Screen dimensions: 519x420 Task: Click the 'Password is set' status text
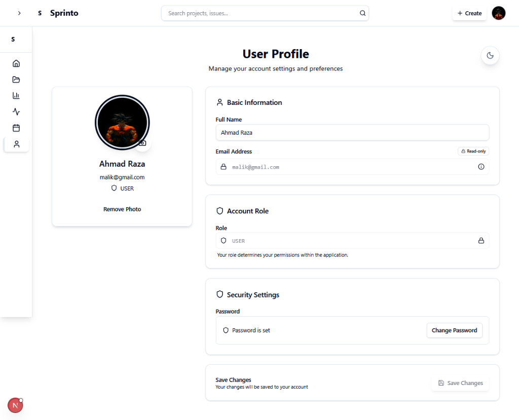click(x=251, y=330)
